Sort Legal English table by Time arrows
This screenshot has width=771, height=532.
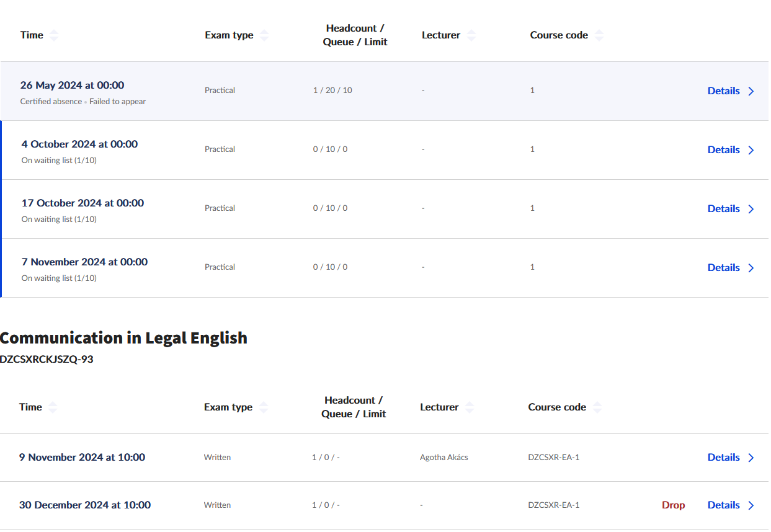coord(53,407)
